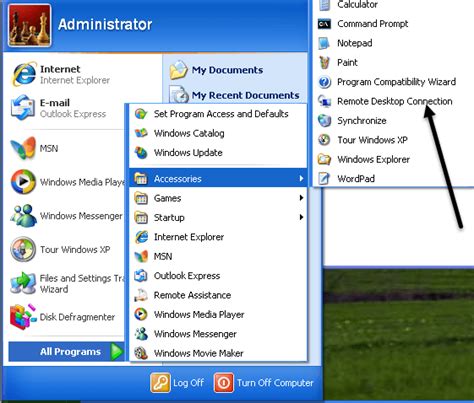Click the Disk Defragmenter label

point(77,317)
